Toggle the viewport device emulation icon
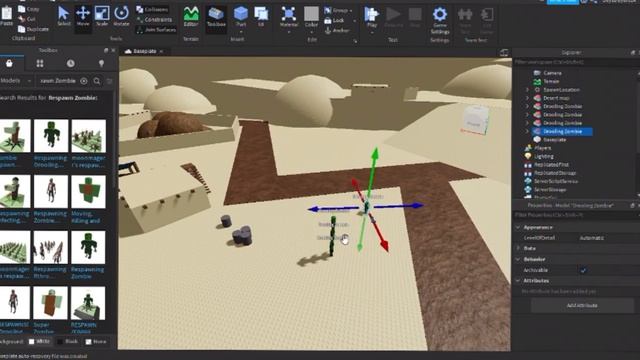Viewport: 640px width, 360px height. (504, 53)
